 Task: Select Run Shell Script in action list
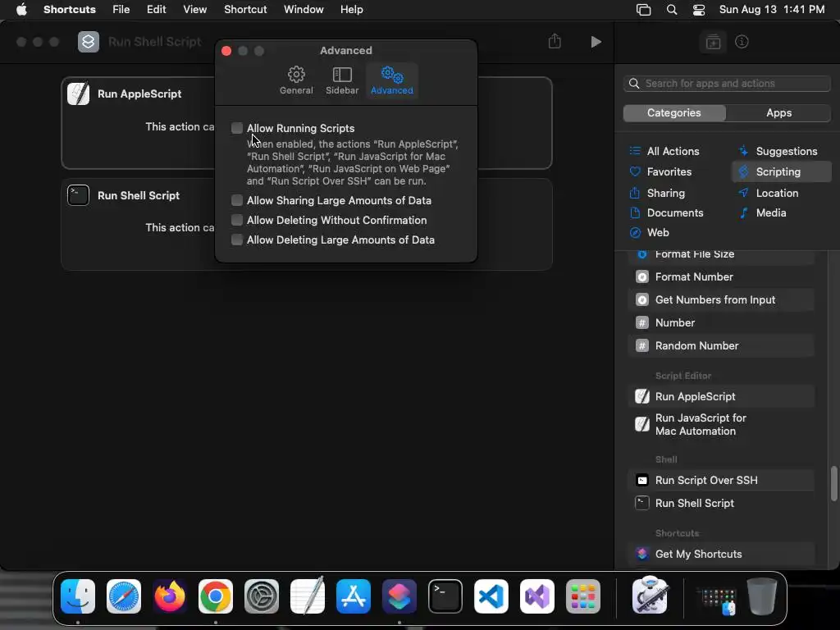721,504
